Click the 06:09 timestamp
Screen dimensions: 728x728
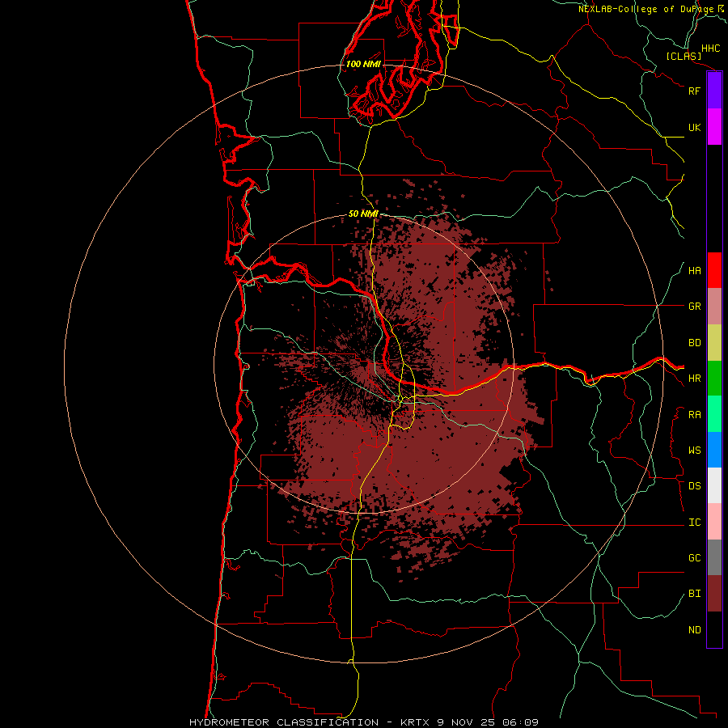coord(523,722)
